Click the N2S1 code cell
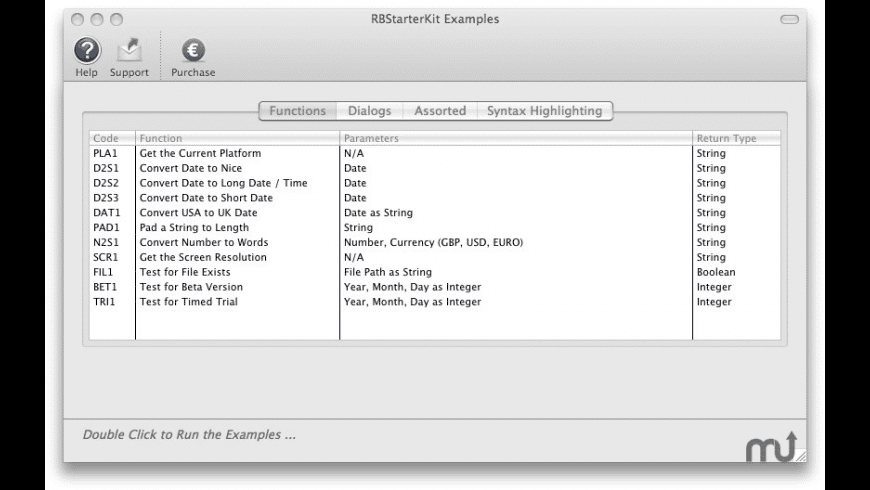The width and height of the screenshot is (870, 490). [x=105, y=243]
